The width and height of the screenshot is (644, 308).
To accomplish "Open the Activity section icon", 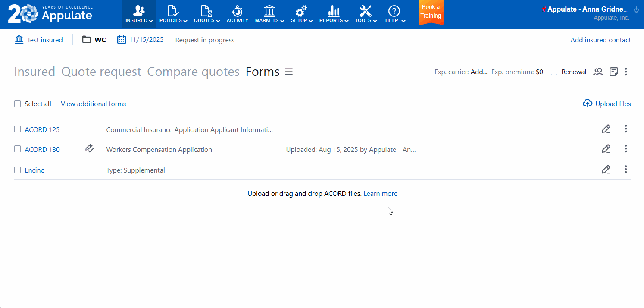I will pyautogui.click(x=237, y=10).
